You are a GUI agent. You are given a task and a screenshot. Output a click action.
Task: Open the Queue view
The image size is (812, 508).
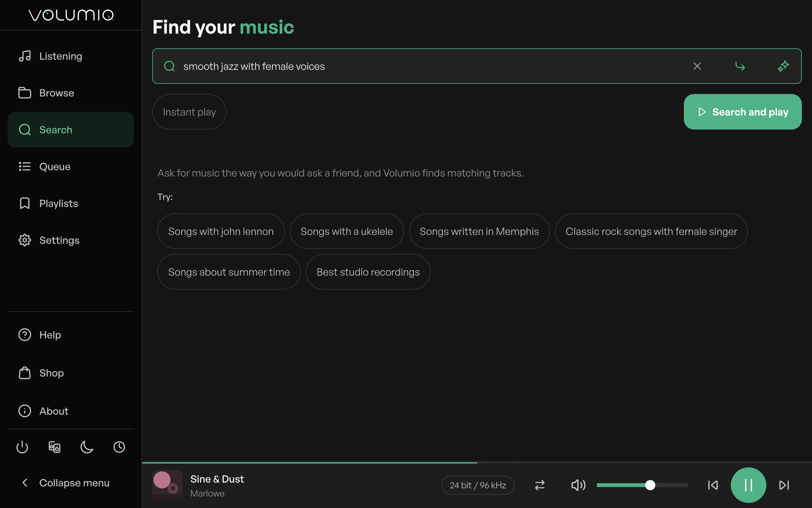tap(70, 167)
